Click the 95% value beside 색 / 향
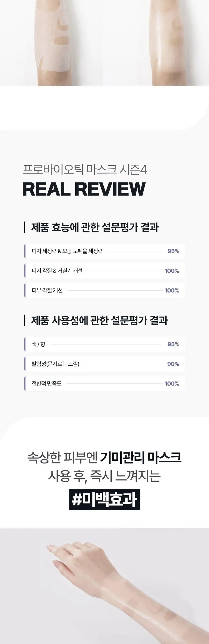This screenshot has width=209, height=644. (173, 344)
